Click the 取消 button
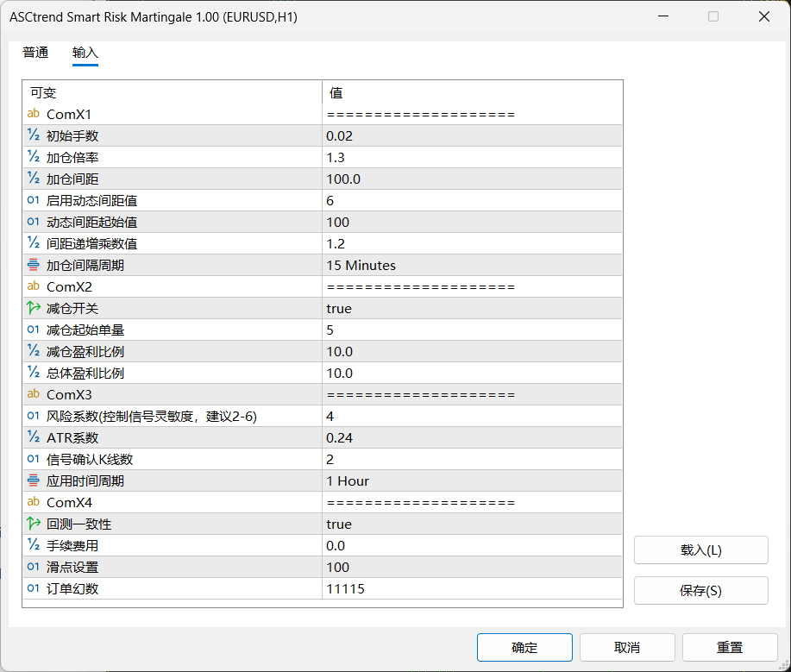 point(627,647)
